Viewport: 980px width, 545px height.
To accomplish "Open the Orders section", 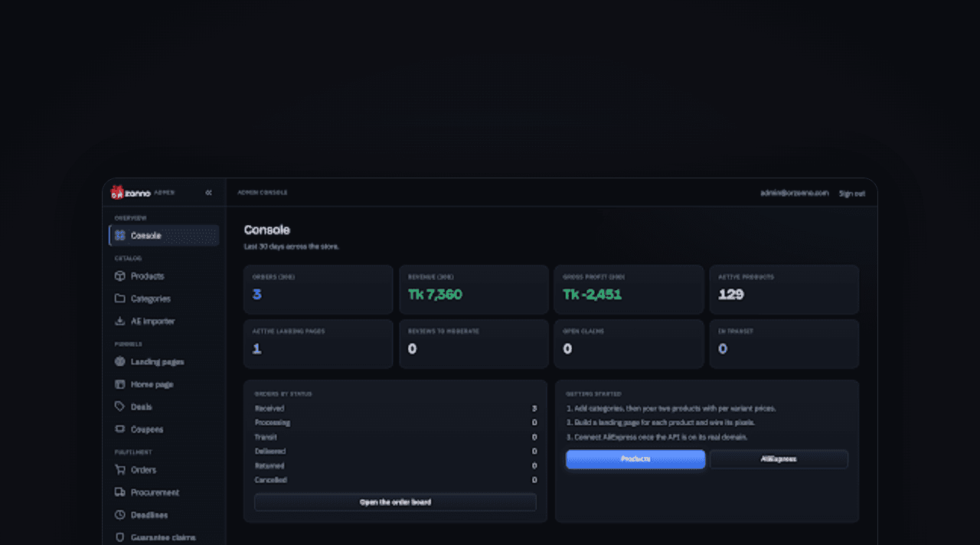I will tap(164, 470).
